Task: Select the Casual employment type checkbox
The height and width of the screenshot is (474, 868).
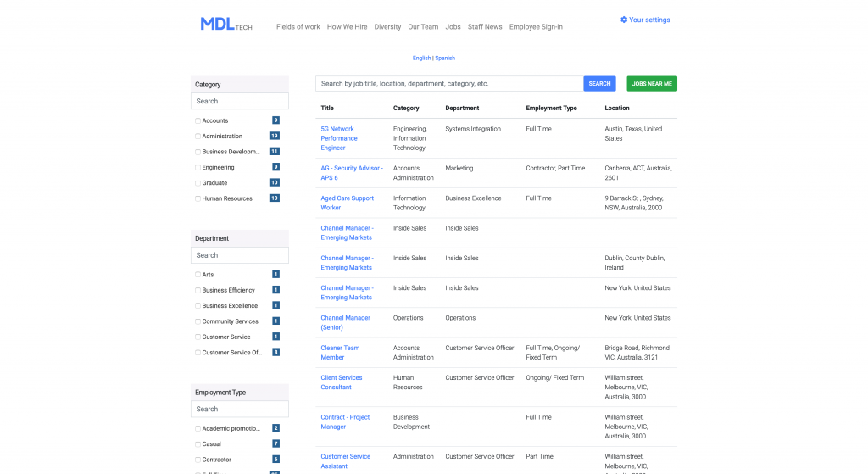Action: [198, 444]
